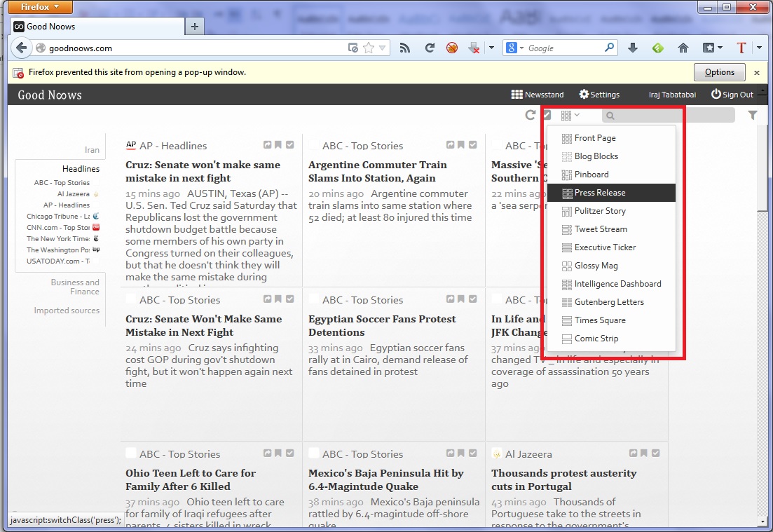Bookmark this page with the star icon
The height and width of the screenshot is (532, 773).
click(x=368, y=48)
